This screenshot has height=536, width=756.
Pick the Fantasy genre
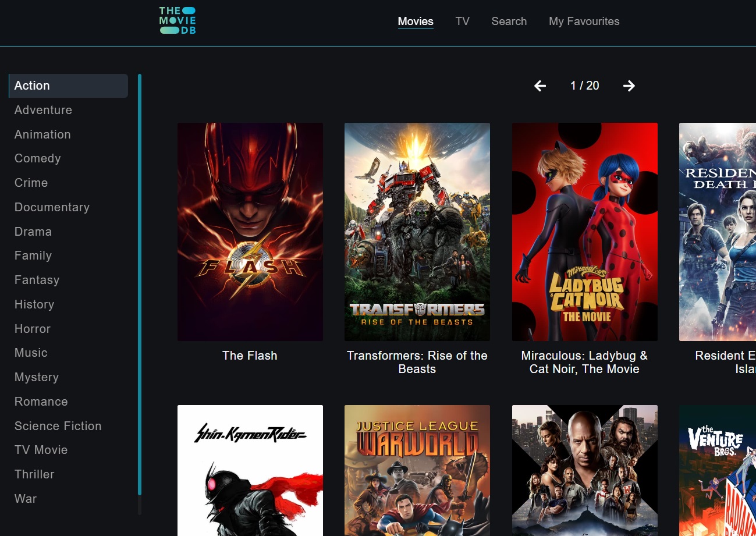point(37,280)
